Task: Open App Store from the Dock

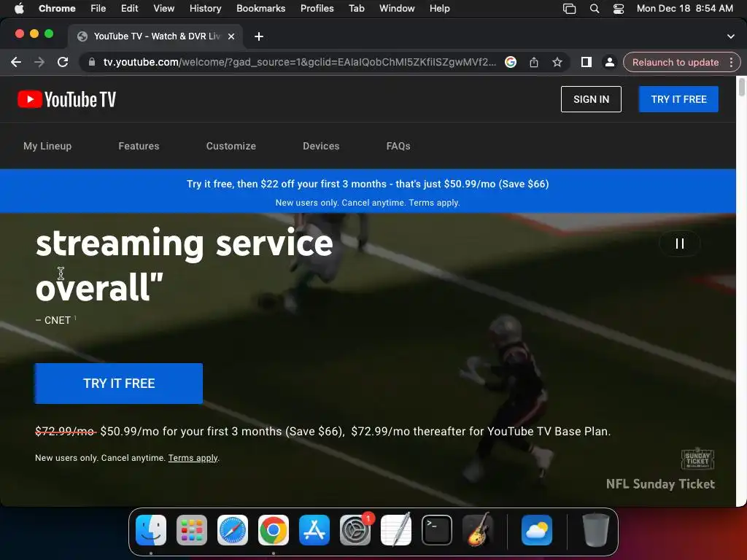Action: (314, 530)
